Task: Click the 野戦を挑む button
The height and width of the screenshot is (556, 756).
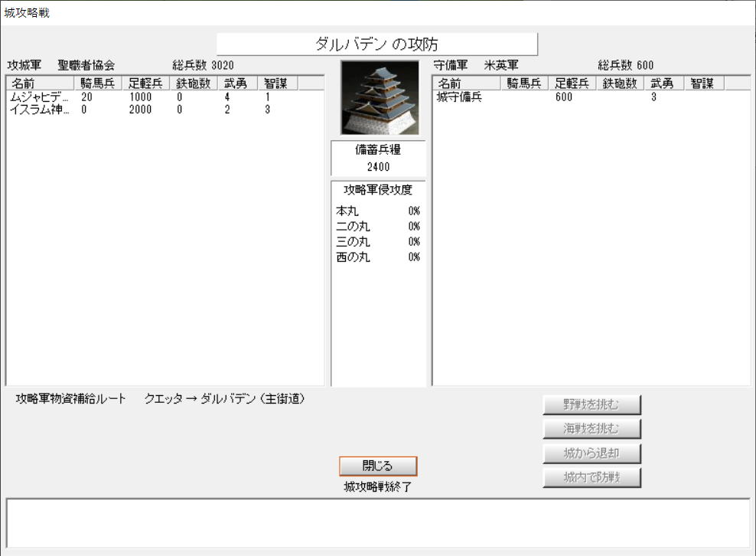Action: [x=591, y=405]
